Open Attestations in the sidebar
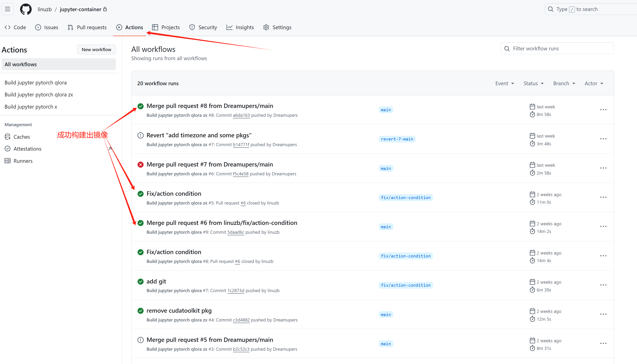The width and height of the screenshot is (637, 364). click(27, 148)
